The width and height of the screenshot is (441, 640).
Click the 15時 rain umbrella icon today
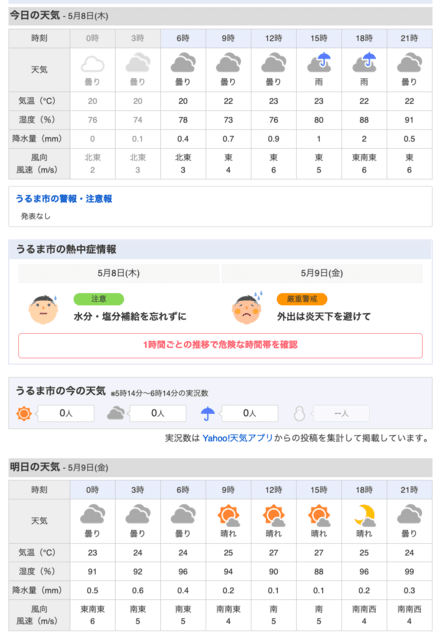point(319,62)
